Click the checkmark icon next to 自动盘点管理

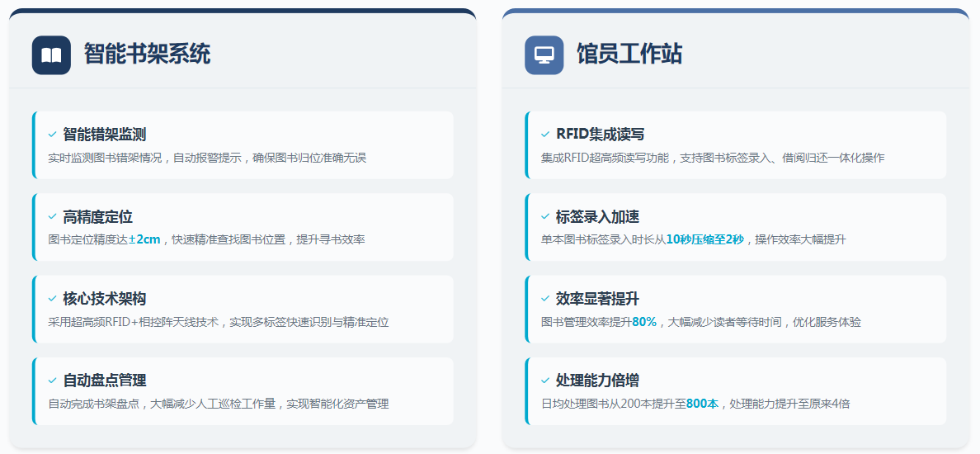coord(52,381)
